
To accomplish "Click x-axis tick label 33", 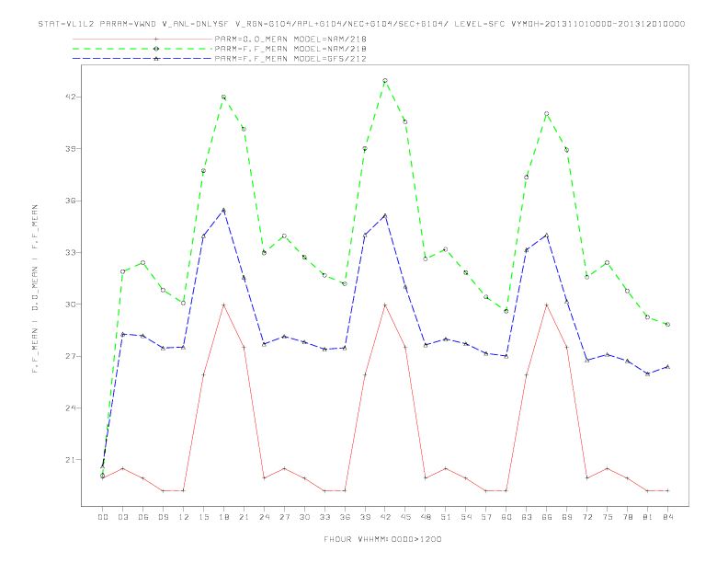I will [324, 517].
